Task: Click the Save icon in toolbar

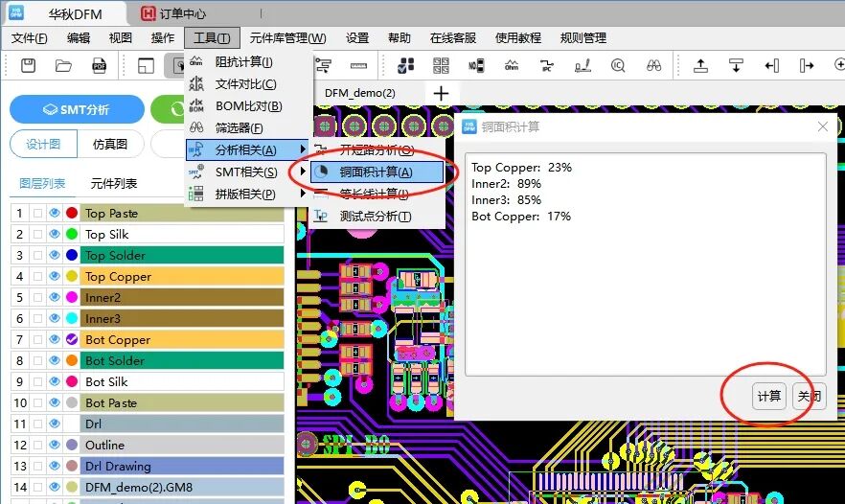Action: click(x=29, y=65)
